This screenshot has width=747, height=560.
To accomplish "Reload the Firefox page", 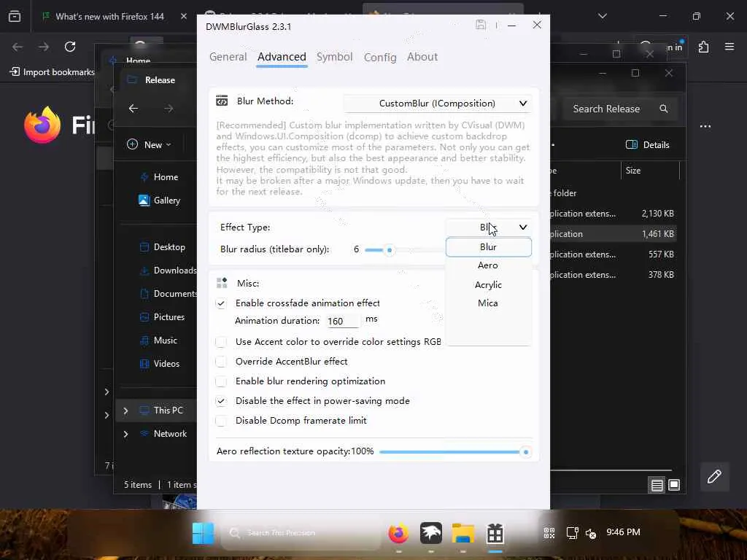I will [70, 47].
